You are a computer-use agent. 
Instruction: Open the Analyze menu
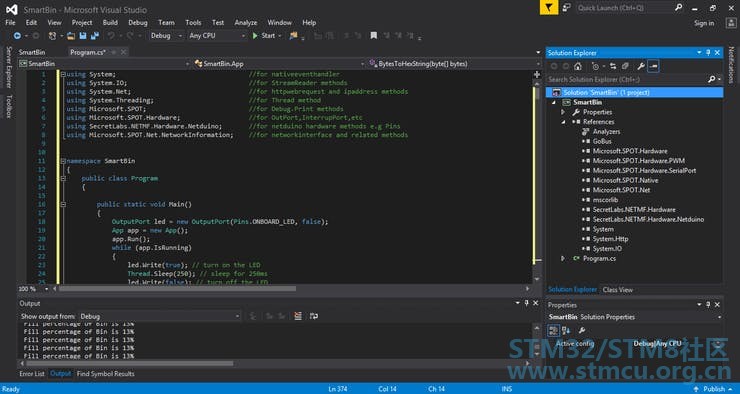pyautogui.click(x=245, y=23)
